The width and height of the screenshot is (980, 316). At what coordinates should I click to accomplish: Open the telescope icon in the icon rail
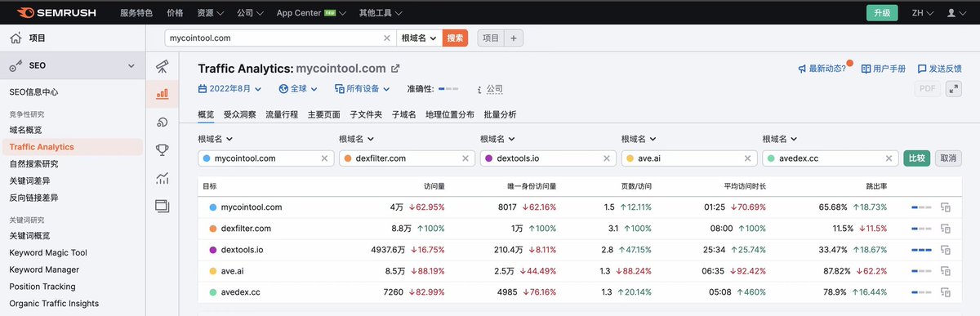point(162,66)
